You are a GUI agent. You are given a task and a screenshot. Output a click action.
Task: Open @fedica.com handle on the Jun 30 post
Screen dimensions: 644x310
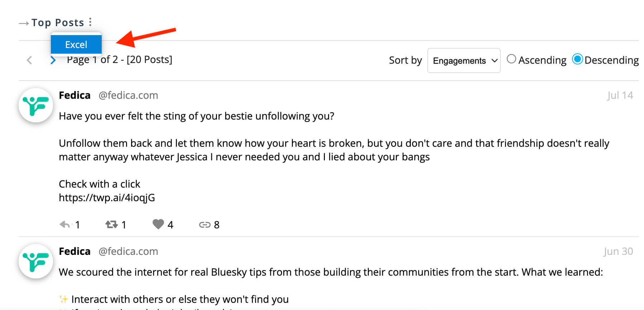128,251
